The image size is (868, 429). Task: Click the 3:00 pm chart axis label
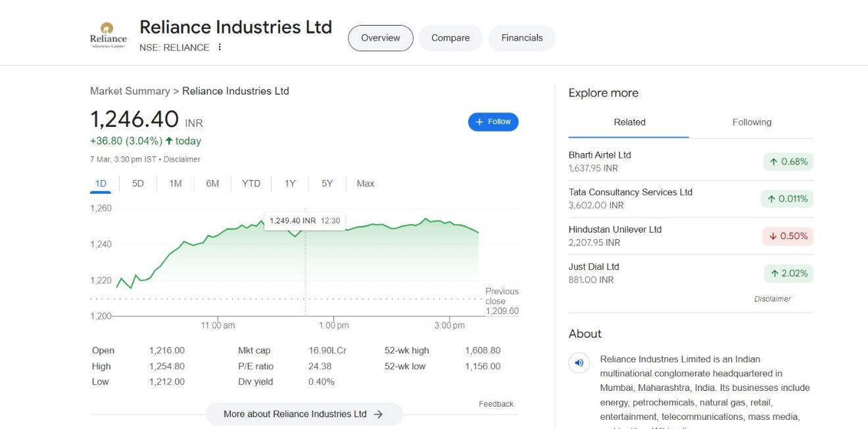pyautogui.click(x=450, y=326)
